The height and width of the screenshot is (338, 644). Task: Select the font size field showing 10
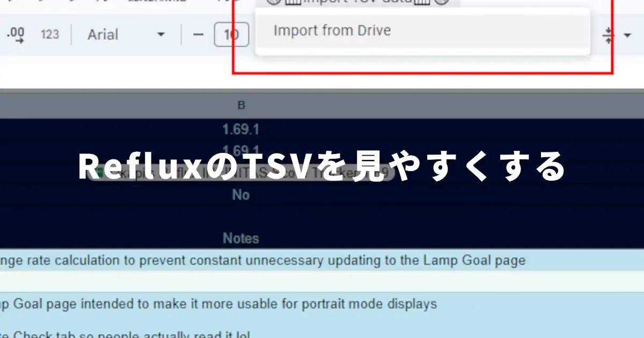231,35
